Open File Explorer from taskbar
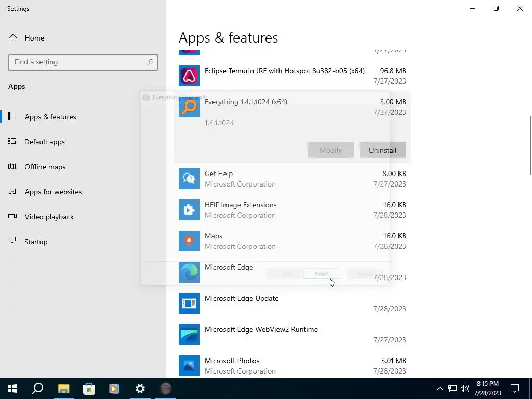The height and width of the screenshot is (399, 532). pos(63,389)
